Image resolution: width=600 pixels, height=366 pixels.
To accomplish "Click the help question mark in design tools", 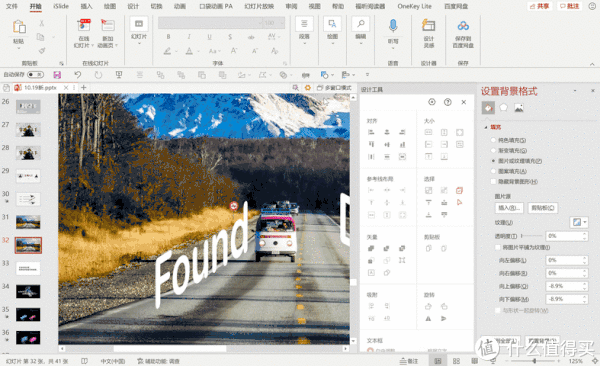I will (447, 102).
